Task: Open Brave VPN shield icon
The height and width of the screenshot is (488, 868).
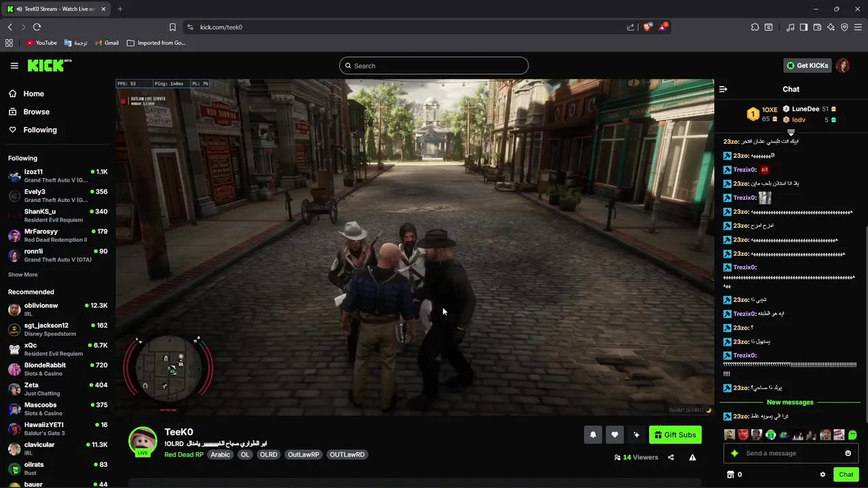Action: tap(844, 27)
